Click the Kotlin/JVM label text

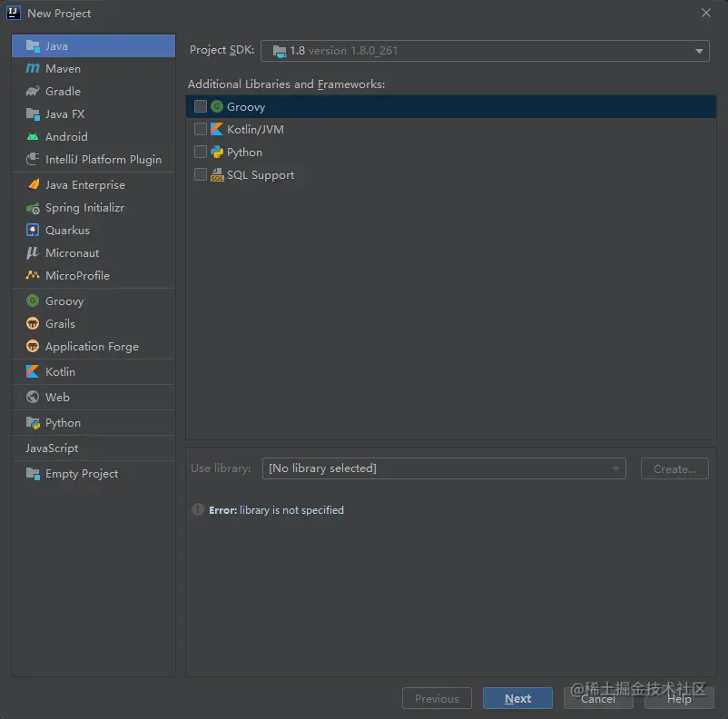pos(255,129)
